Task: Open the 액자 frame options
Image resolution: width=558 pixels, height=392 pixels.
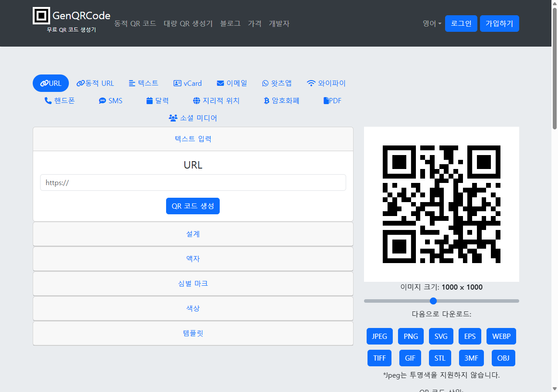Action: pyautogui.click(x=193, y=259)
